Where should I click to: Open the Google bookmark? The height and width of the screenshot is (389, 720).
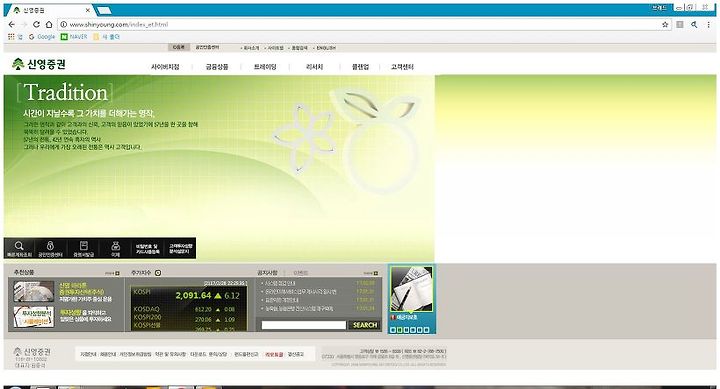coord(42,37)
